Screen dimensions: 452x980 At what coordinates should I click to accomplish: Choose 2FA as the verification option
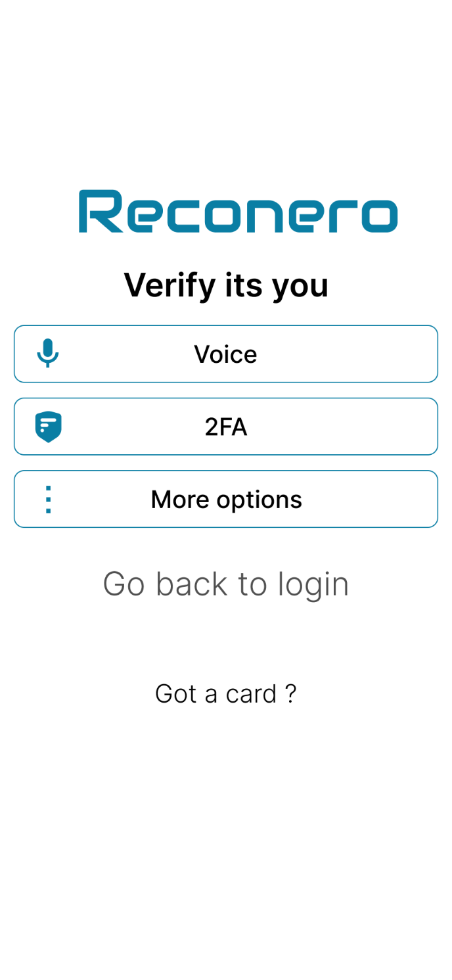pos(226,426)
